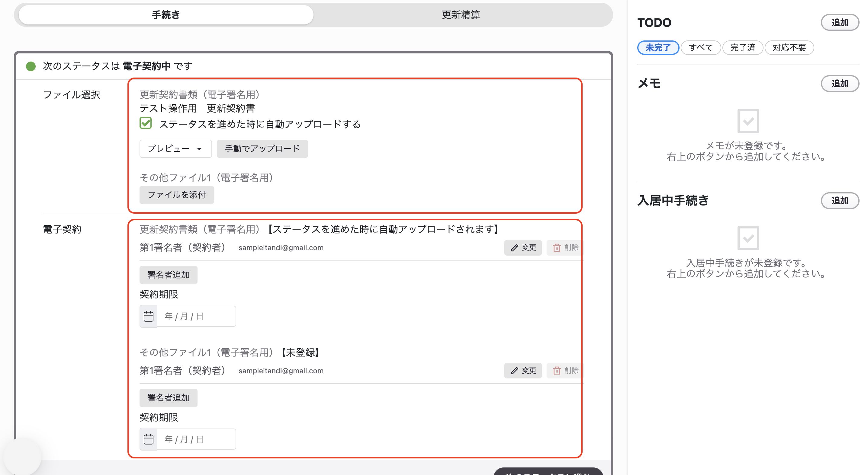The height and width of the screenshot is (475, 868).
Task: Switch to the 更新精算 tab
Action: [x=461, y=15]
